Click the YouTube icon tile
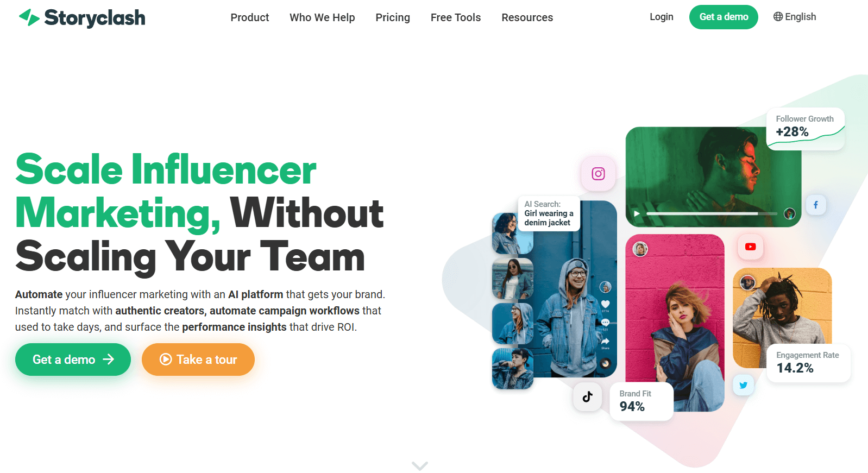The image size is (868, 473). [750, 247]
